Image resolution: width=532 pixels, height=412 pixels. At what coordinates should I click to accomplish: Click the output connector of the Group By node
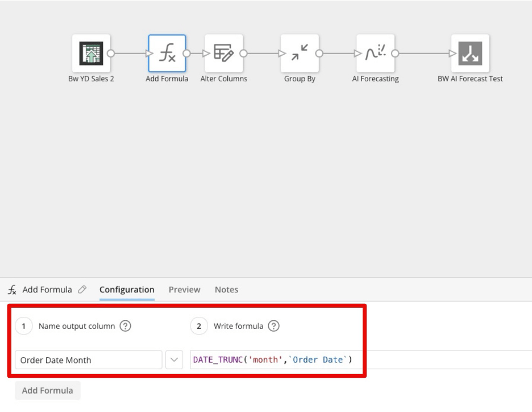pyautogui.click(x=319, y=53)
